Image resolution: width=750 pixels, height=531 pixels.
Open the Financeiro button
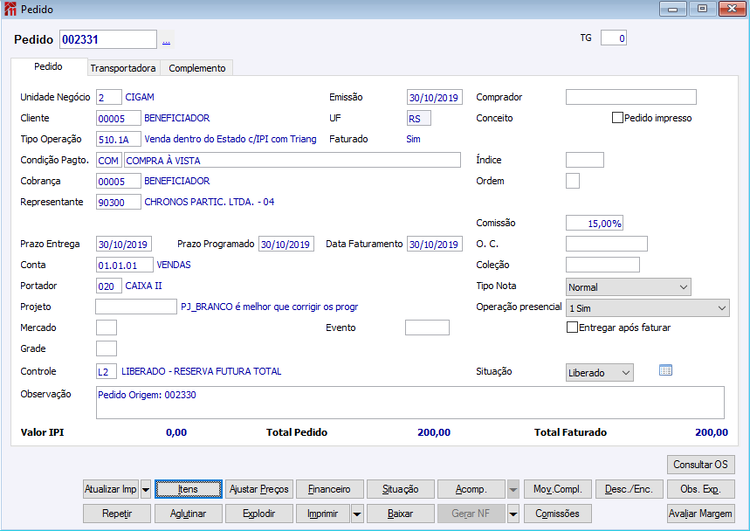point(330,489)
